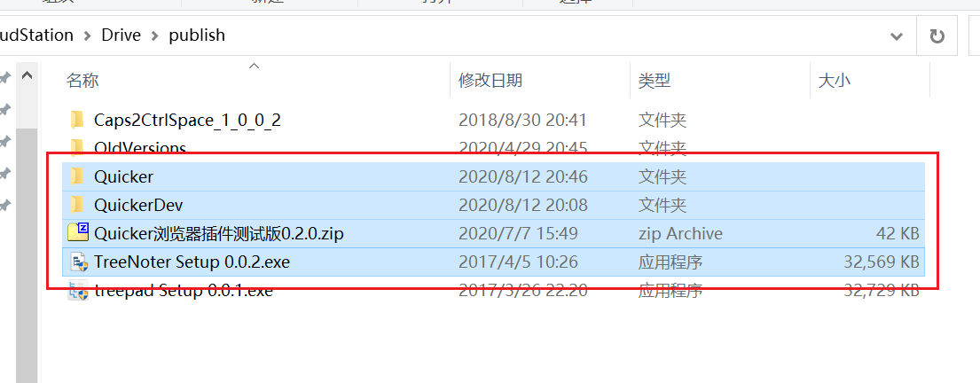Select the Caps2CtrlSpace_1_0_0_2 file name

pyautogui.click(x=187, y=120)
